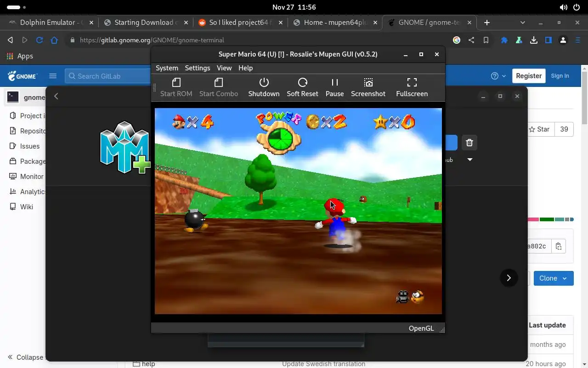
Task: Click the Update Swedish translation commit
Action: pyautogui.click(x=324, y=363)
